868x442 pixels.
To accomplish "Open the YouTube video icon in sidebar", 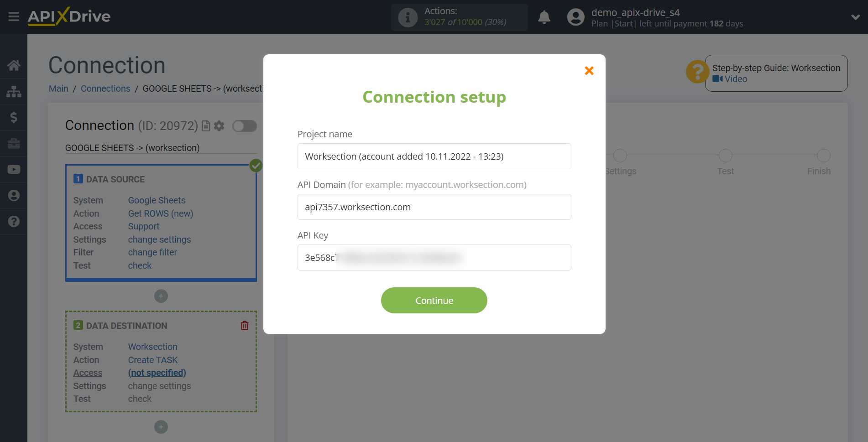I will [14, 169].
